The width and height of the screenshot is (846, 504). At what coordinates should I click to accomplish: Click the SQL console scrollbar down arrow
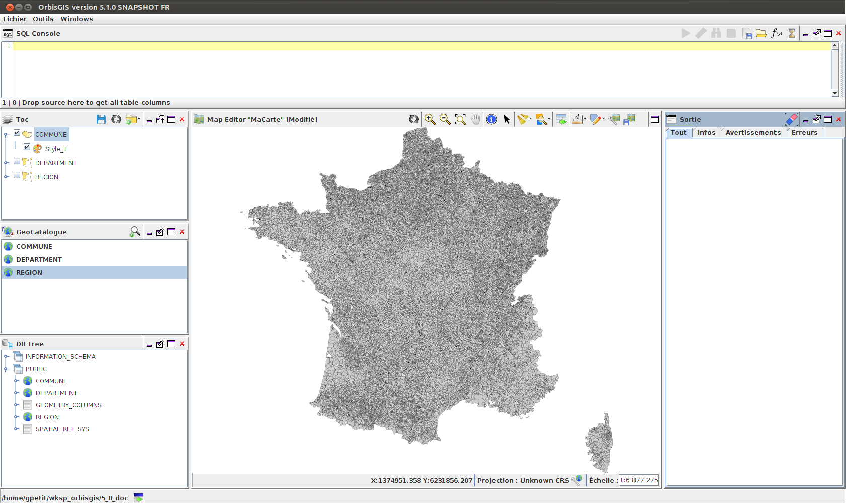(x=835, y=93)
